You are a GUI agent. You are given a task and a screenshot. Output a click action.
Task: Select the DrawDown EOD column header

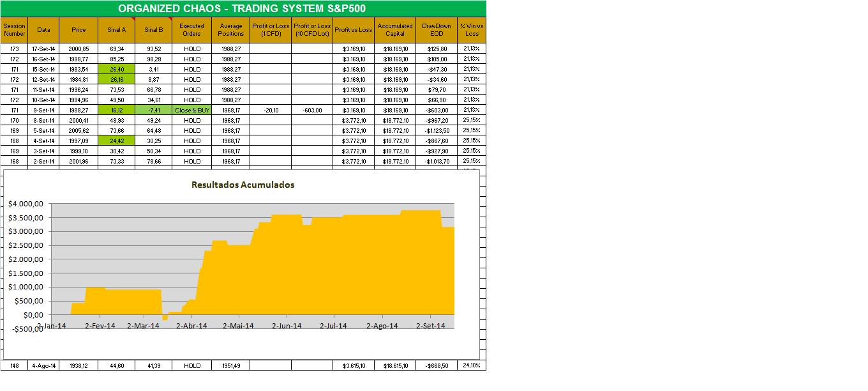click(437, 30)
